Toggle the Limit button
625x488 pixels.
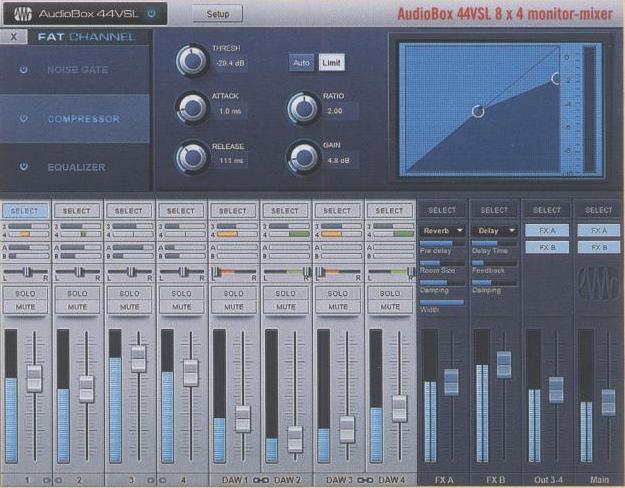coord(331,63)
